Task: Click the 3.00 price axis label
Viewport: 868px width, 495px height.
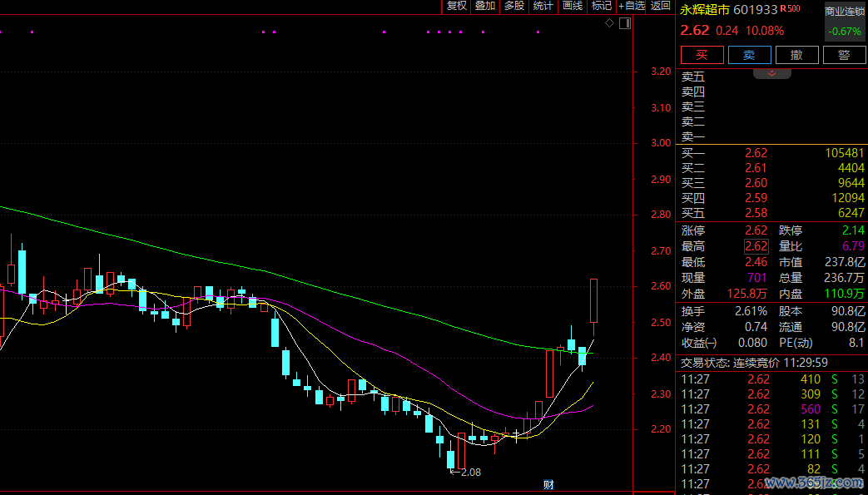Action: click(x=661, y=143)
